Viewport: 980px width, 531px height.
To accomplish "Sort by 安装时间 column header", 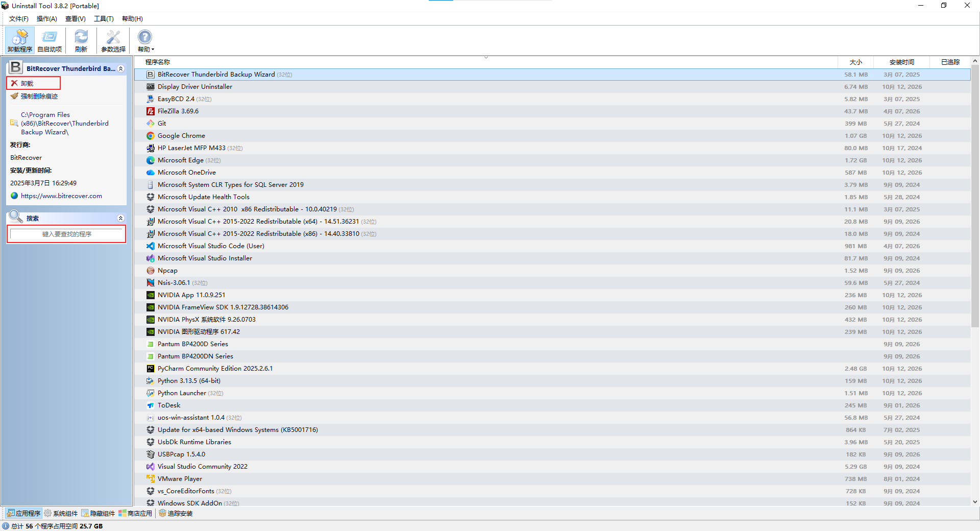I will click(x=902, y=62).
